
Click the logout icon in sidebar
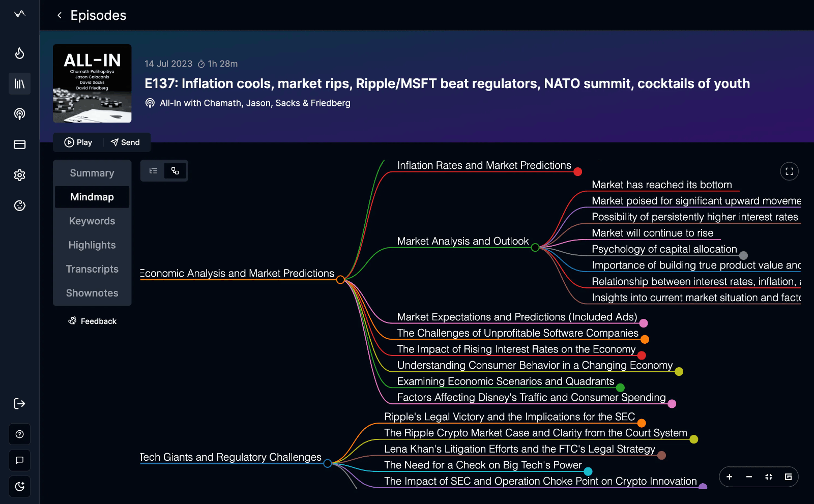click(19, 404)
